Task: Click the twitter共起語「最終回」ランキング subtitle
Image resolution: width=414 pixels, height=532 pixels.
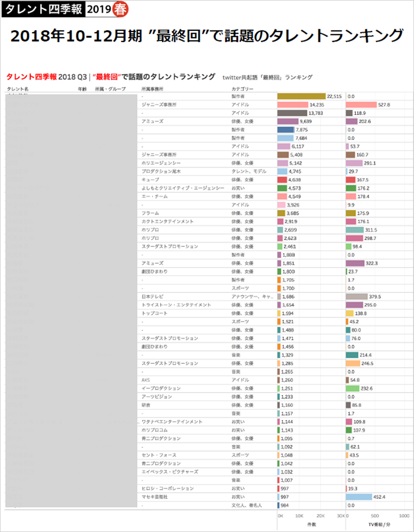Action: pos(267,77)
